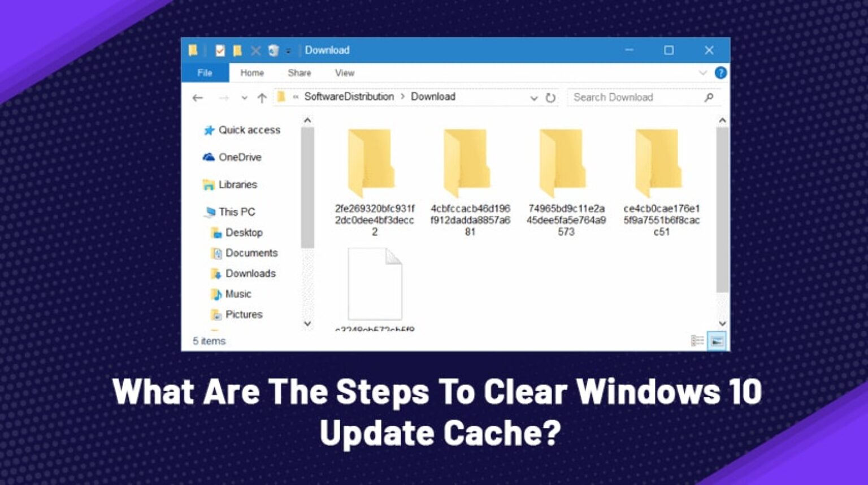The width and height of the screenshot is (868, 485).
Task: Select the Quick access star icon in sidebar
Action: coord(209,130)
